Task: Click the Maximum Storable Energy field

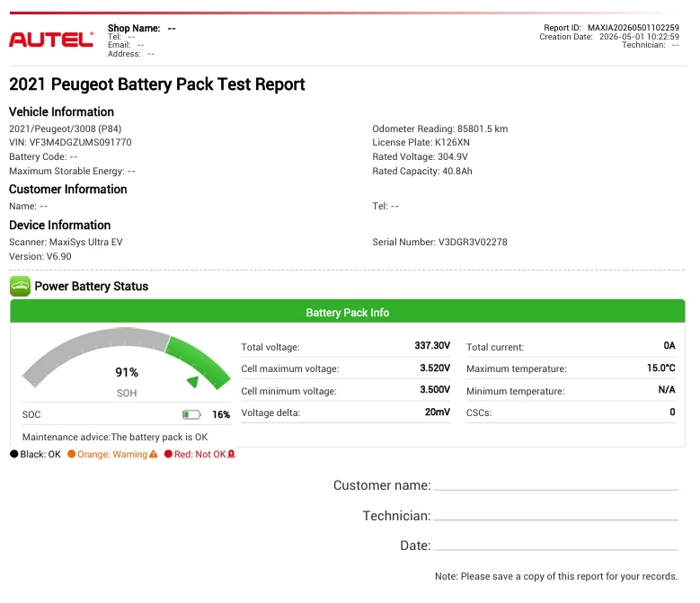Action: click(x=72, y=171)
